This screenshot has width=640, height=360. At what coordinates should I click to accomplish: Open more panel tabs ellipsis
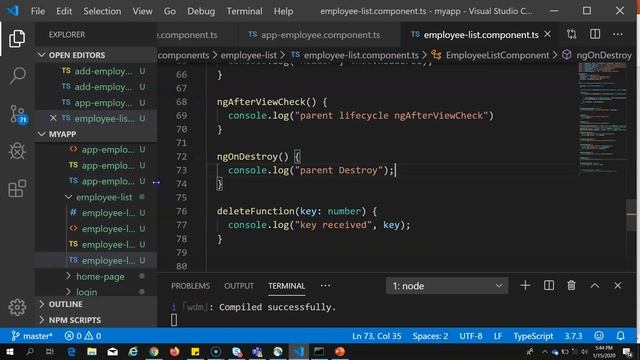pos(325,286)
